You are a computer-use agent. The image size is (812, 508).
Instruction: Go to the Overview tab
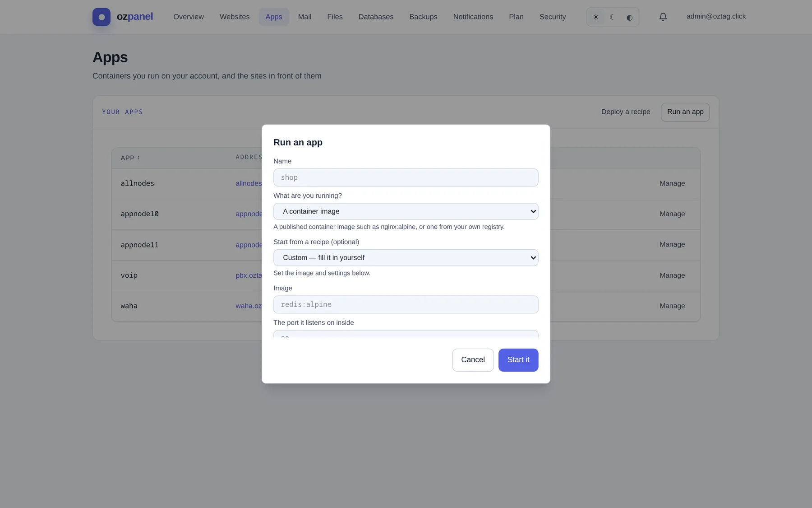click(189, 17)
